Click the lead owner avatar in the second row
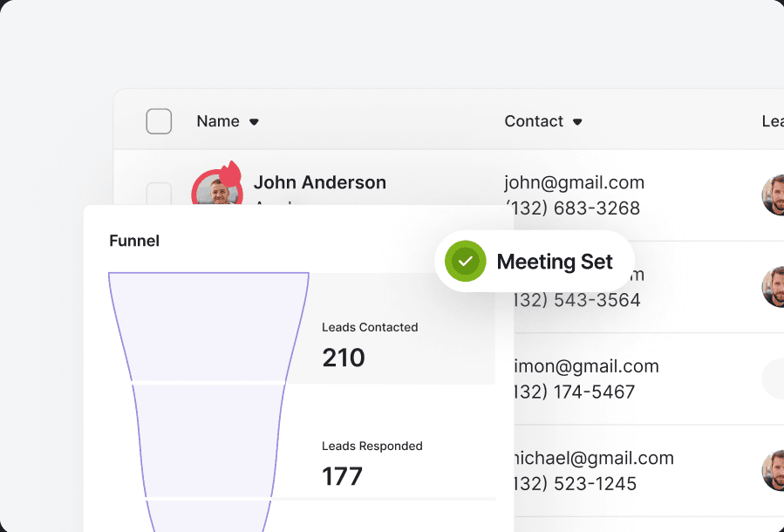 (774, 287)
